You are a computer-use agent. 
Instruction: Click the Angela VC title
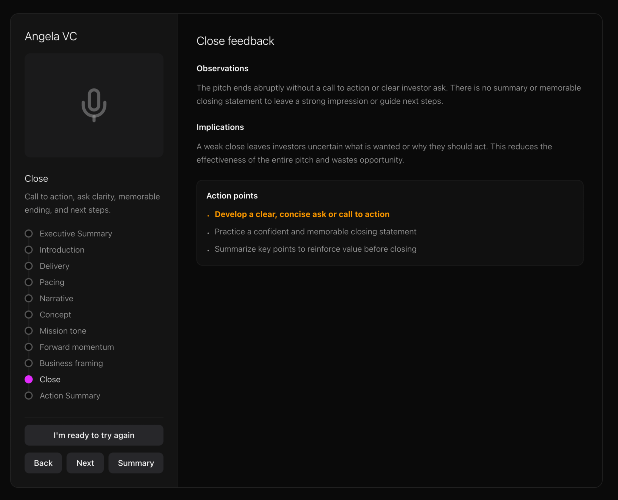[x=51, y=36]
